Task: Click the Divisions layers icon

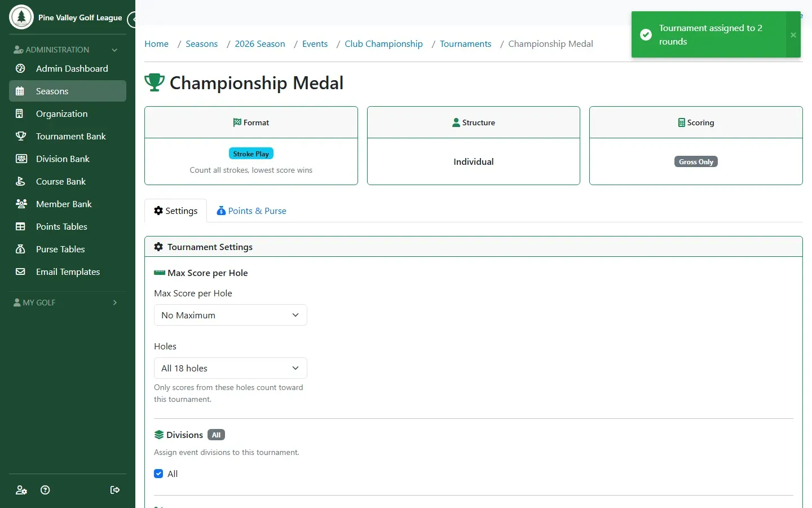Action: tap(159, 435)
